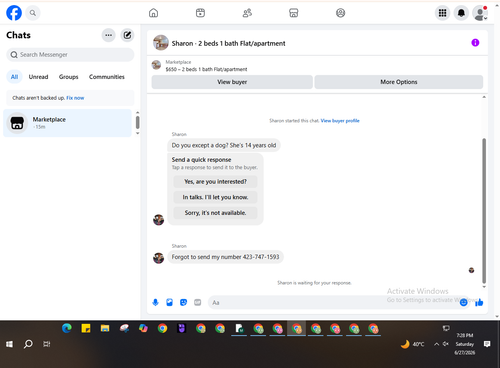Select the Groups chats filter

69,77
